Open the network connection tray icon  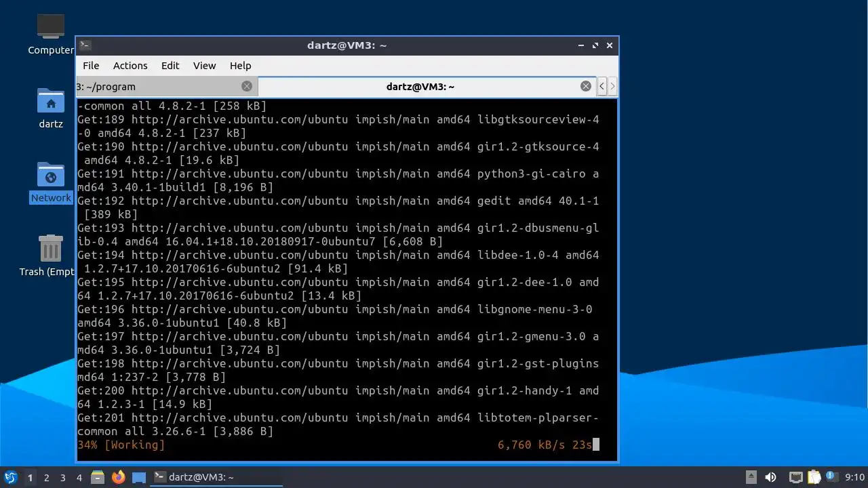796,477
